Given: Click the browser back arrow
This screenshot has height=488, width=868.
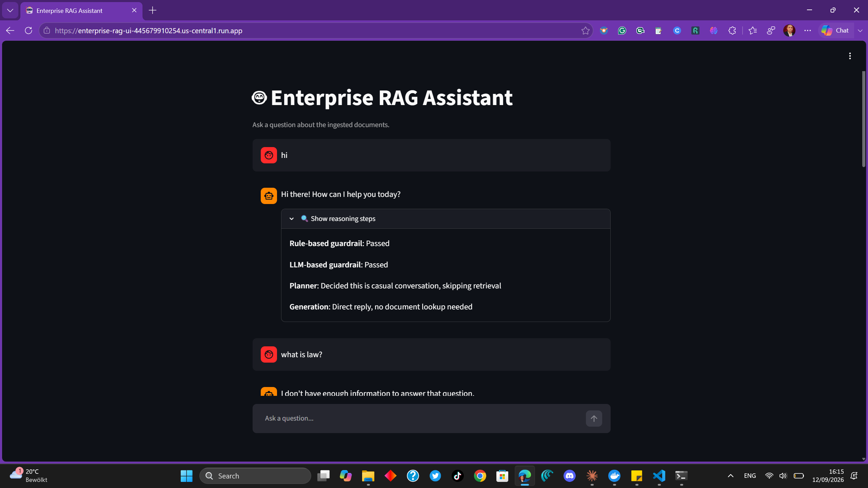Looking at the screenshot, I should click(10, 30).
